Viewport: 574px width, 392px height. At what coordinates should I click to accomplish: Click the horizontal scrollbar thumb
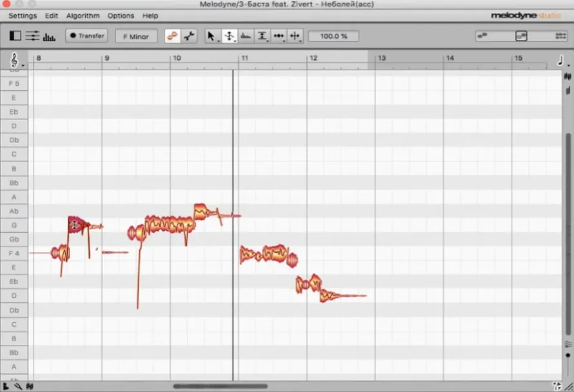(221, 386)
